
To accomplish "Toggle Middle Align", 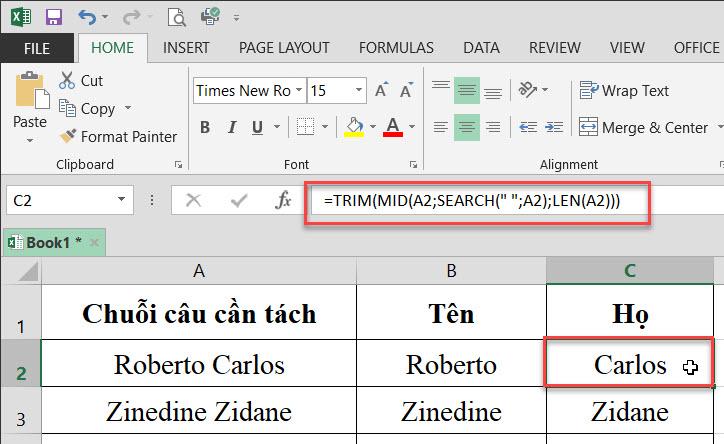I will (x=467, y=90).
